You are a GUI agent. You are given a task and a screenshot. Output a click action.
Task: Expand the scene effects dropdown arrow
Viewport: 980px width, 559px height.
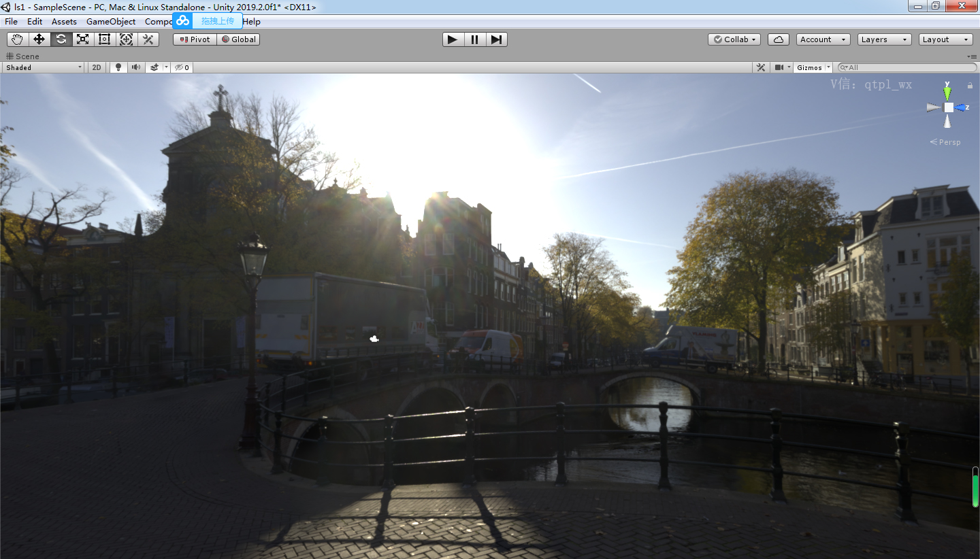[x=166, y=67]
